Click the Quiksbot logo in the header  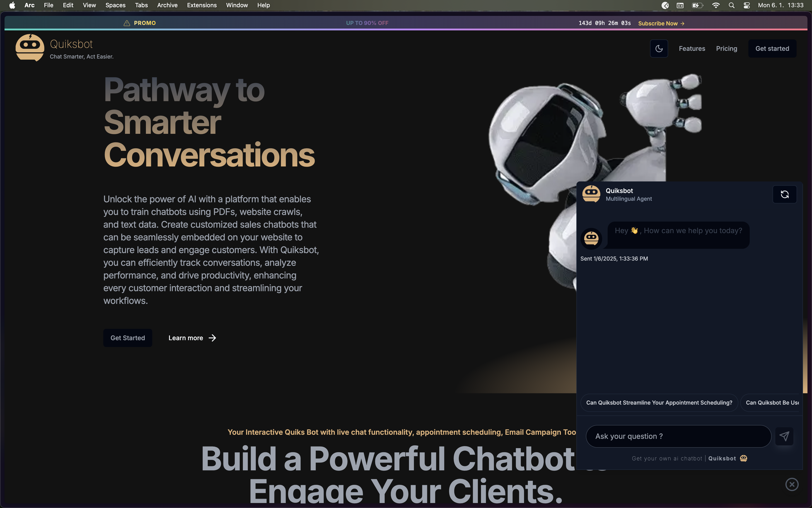[x=30, y=48]
